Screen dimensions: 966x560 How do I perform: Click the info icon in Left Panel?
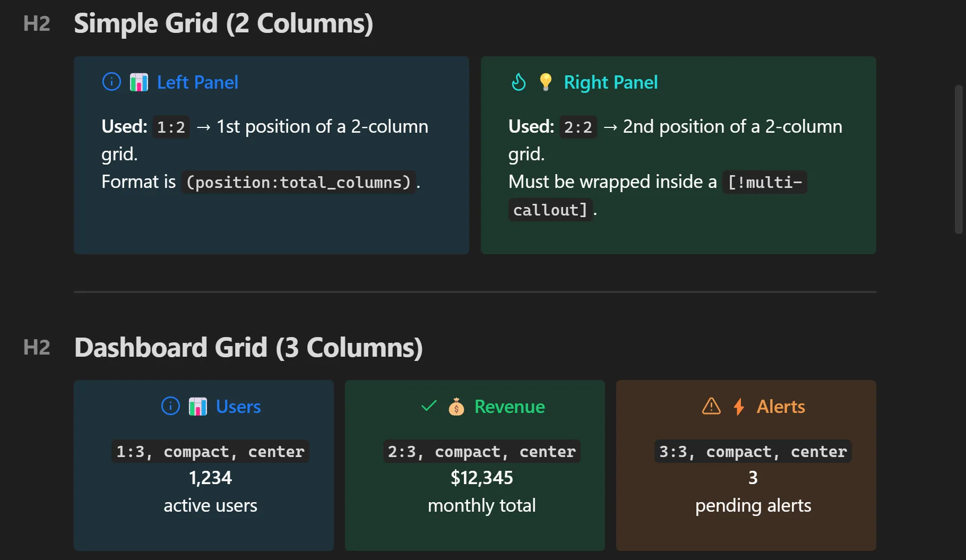pos(111,82)
